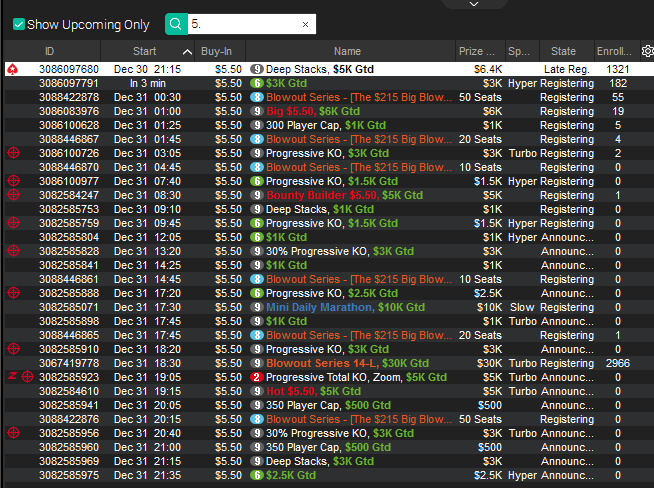Image resolution: width=654 pixels, height=488 pixels.
Task: Click the 9-max badge on Mini Daily Marathon row
Action: 257,307
